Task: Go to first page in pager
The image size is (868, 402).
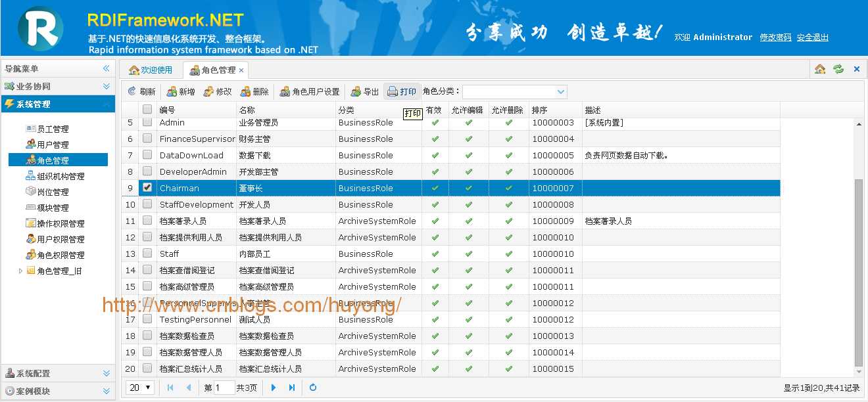Action: coord(170,388)
